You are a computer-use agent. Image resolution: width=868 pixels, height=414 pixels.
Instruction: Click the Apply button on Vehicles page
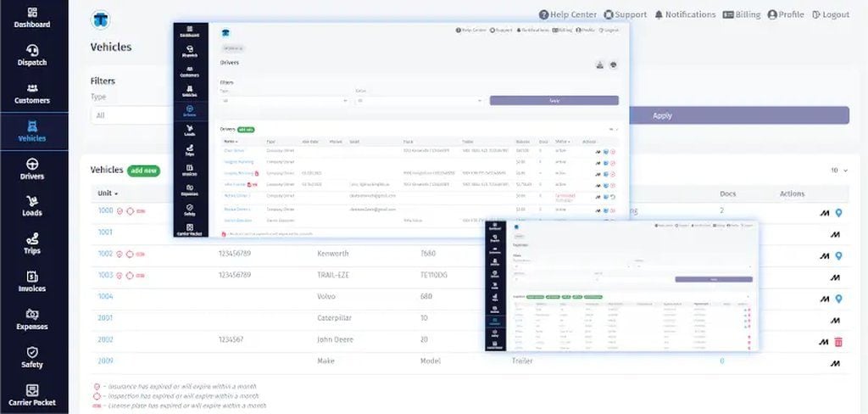[662, 115]
